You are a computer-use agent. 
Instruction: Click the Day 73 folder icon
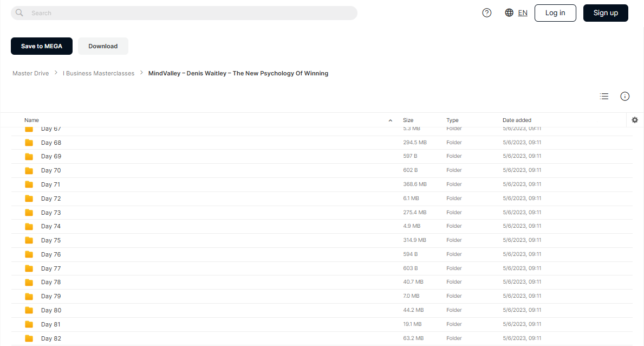pos(29,212)
